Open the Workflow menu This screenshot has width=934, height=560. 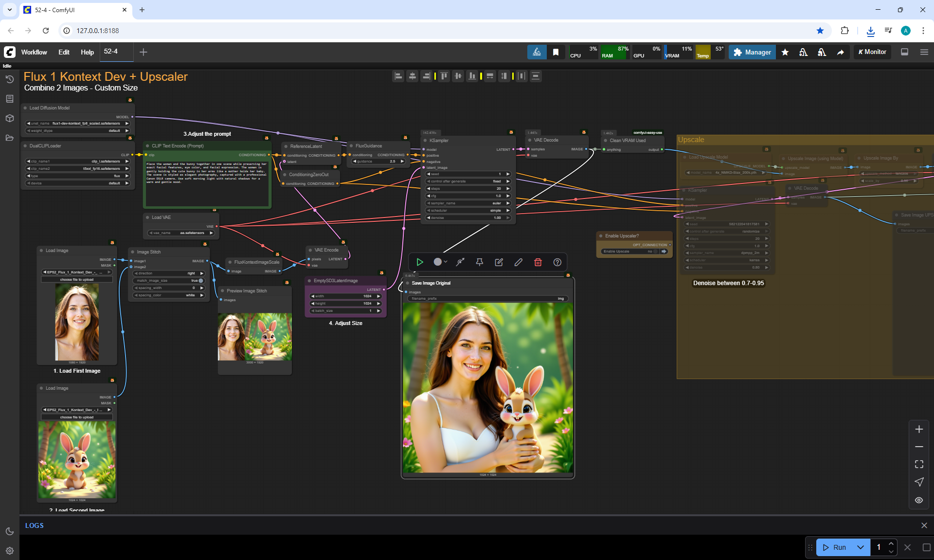34,52
